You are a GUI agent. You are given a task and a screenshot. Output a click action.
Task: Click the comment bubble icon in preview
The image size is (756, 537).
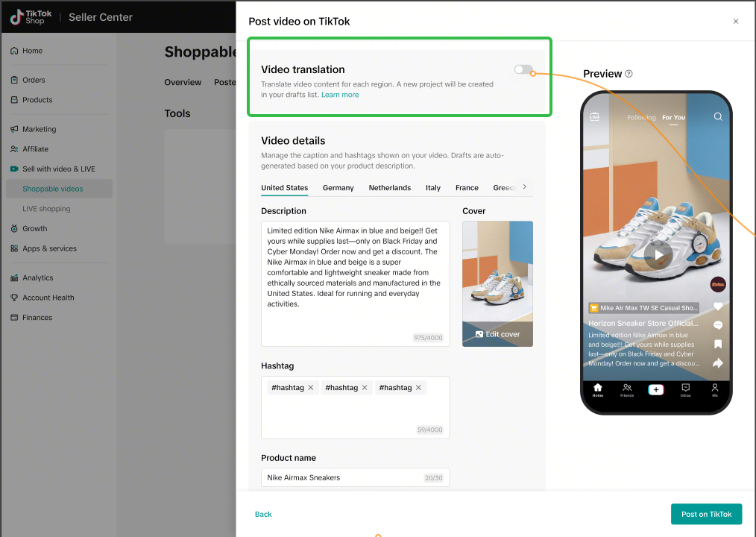pos(718,325)
